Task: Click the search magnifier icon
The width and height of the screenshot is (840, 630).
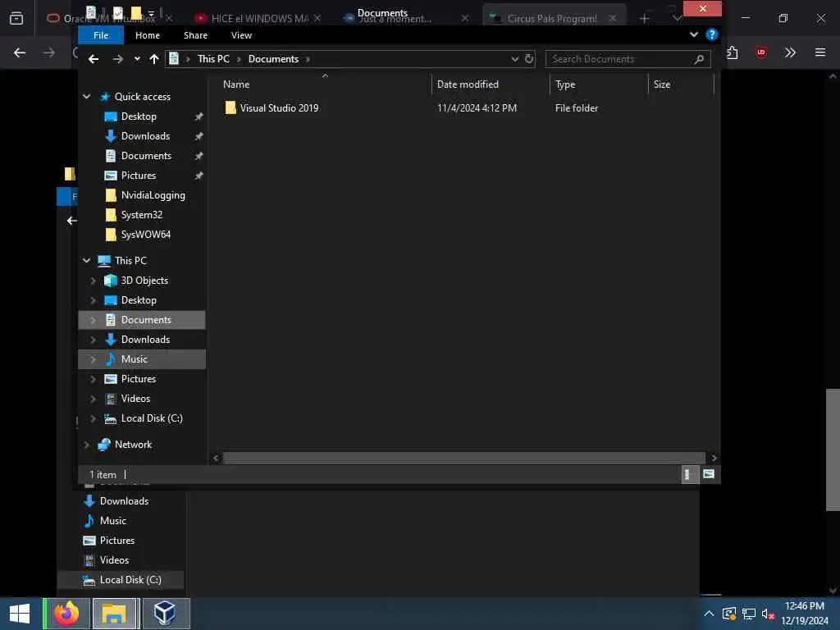Action: [x=699, y=59]
